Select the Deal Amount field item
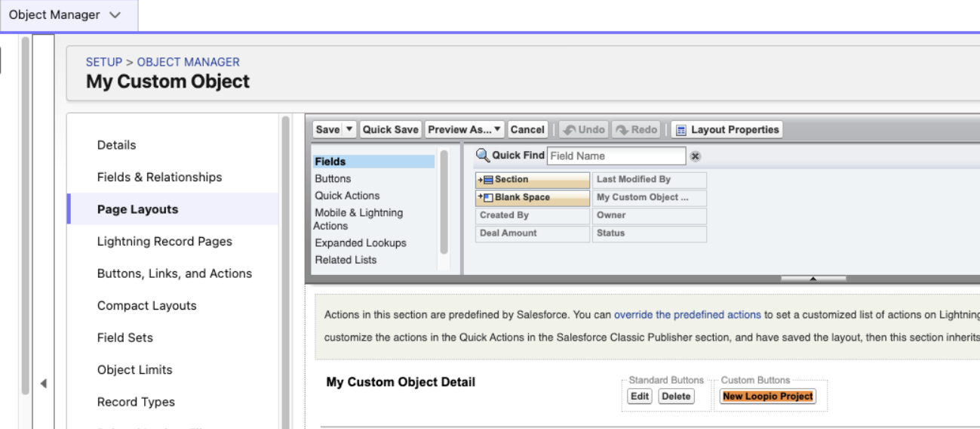This screenshot has height=429, width=980. click(x=533, y=233)
